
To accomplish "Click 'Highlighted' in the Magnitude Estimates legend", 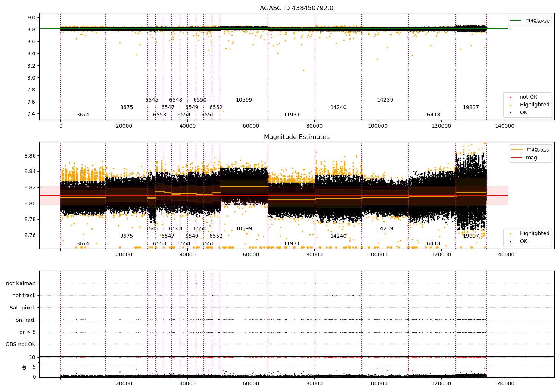I will (530, 234).
